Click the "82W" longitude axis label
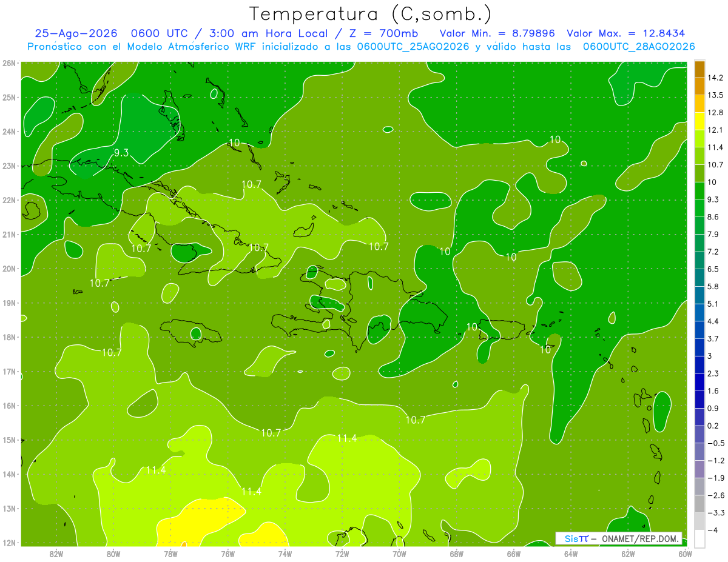 pos(56,554)
